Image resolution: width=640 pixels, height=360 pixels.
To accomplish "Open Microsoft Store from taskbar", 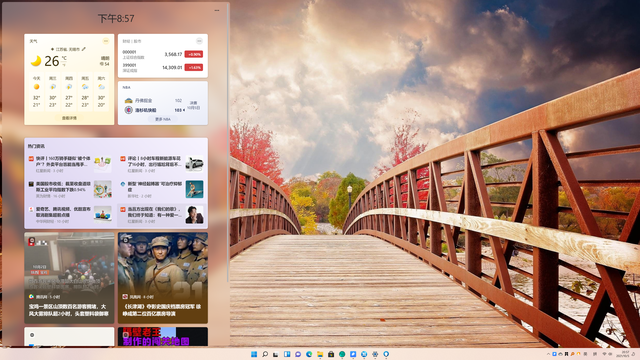I will (x=331, y=354).
